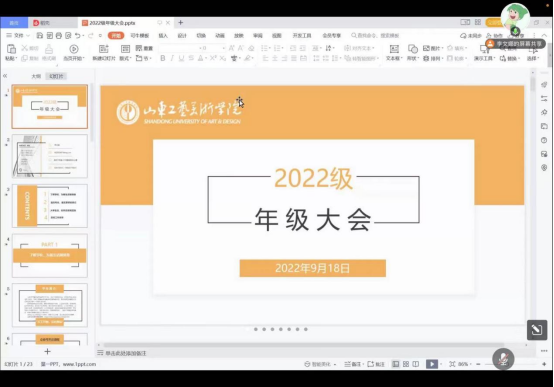Click the Undo arrow icon
The image size is (554, 387).
point(77,35)
